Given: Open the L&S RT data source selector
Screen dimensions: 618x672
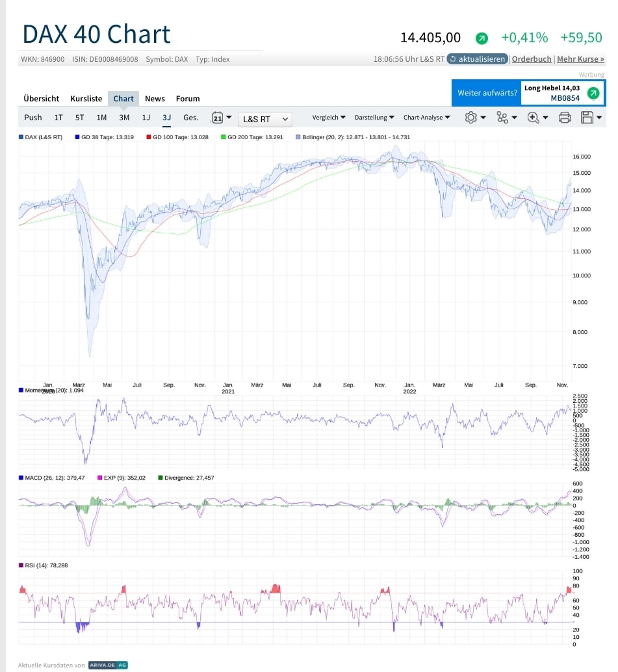Looking at the screenshot, I should [265, 119].
